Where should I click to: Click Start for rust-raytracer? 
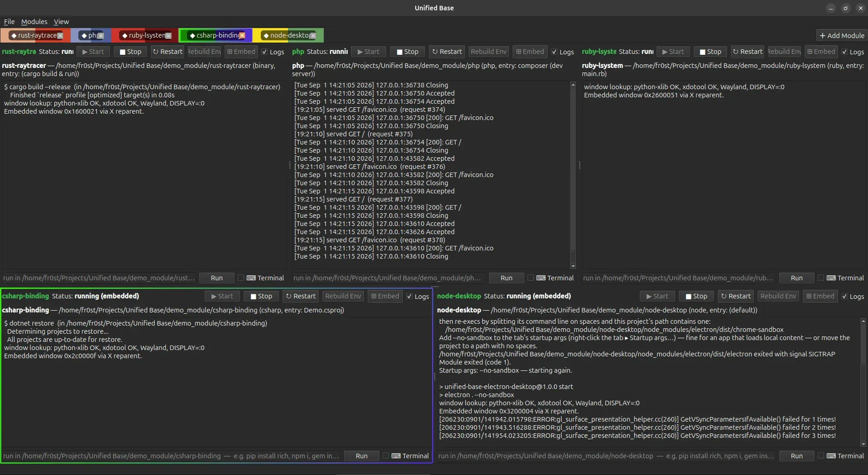[93, 52]
